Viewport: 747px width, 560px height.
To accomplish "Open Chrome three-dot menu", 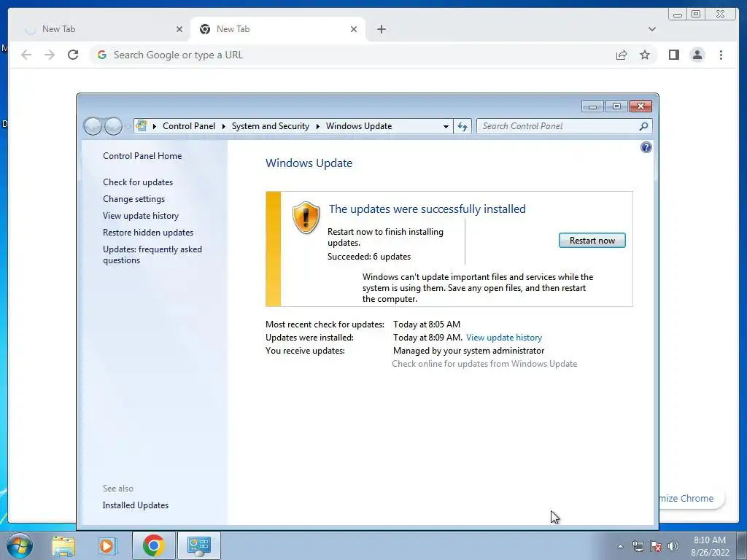I will pyautogui.click(x=721, y=55).
